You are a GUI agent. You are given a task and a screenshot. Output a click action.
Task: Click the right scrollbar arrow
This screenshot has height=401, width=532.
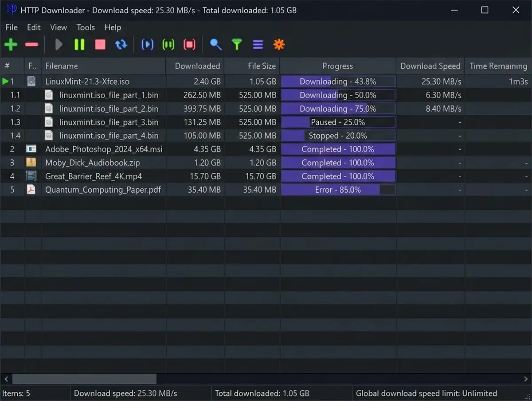click(x=526, y=379)
